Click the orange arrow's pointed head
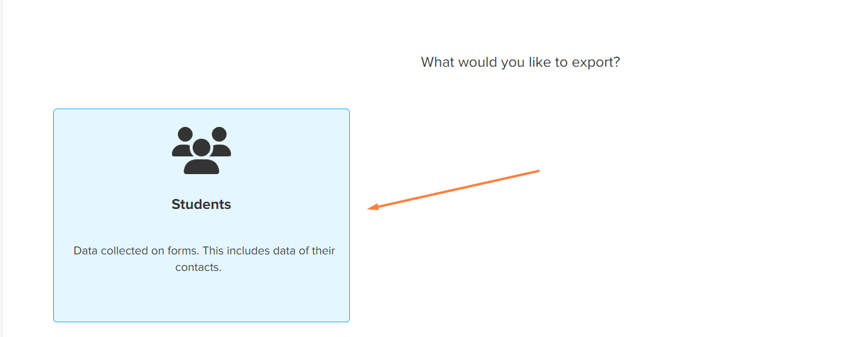Viewport: 868px width, 337px height. tap(372, 207)
